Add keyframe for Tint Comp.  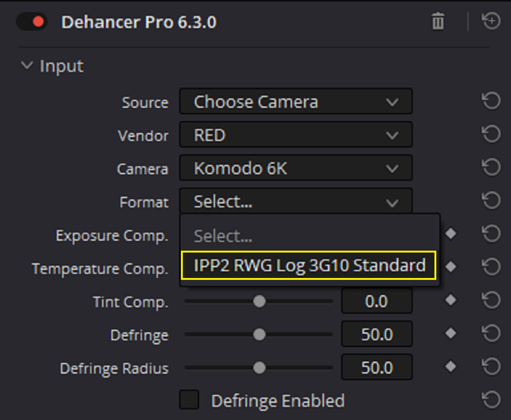(x=451, y=300)
